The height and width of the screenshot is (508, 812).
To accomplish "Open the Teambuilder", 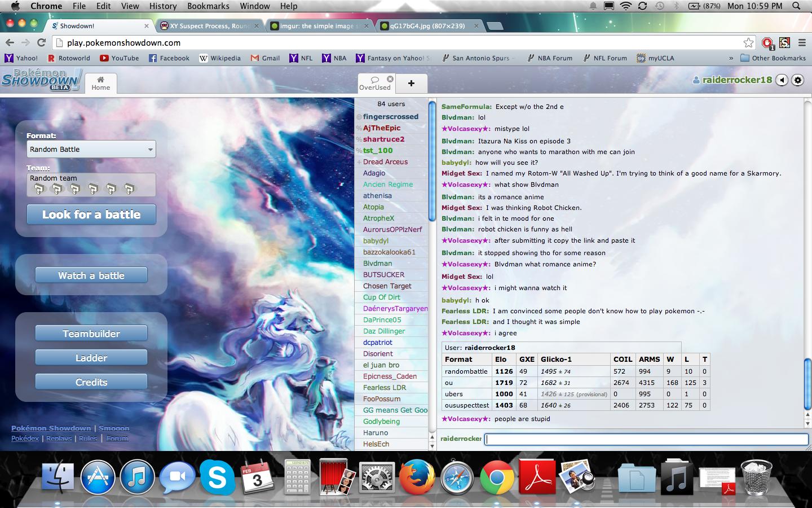I will [91, 334].
